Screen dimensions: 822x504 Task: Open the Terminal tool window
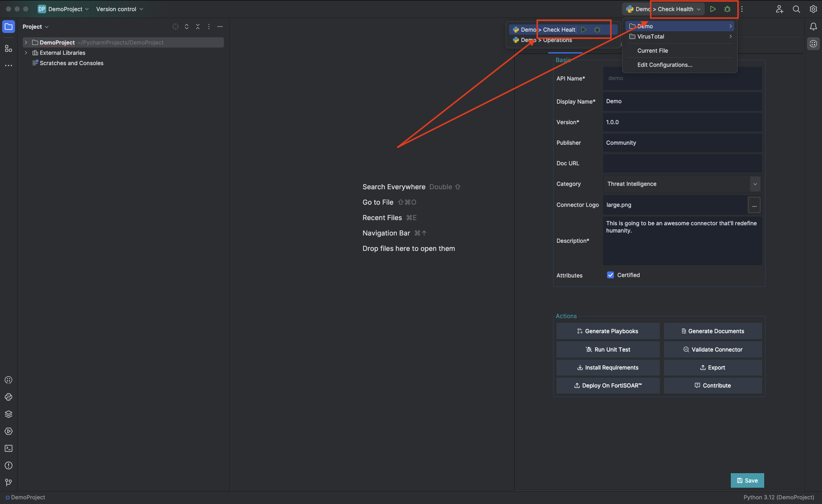click(x=9, y=448)
